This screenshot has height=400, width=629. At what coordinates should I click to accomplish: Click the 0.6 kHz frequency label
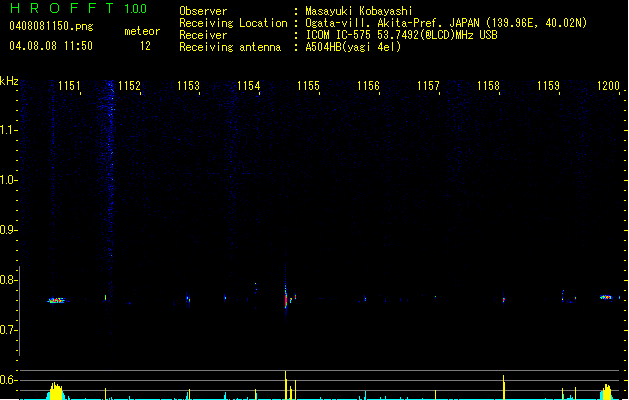8,380
